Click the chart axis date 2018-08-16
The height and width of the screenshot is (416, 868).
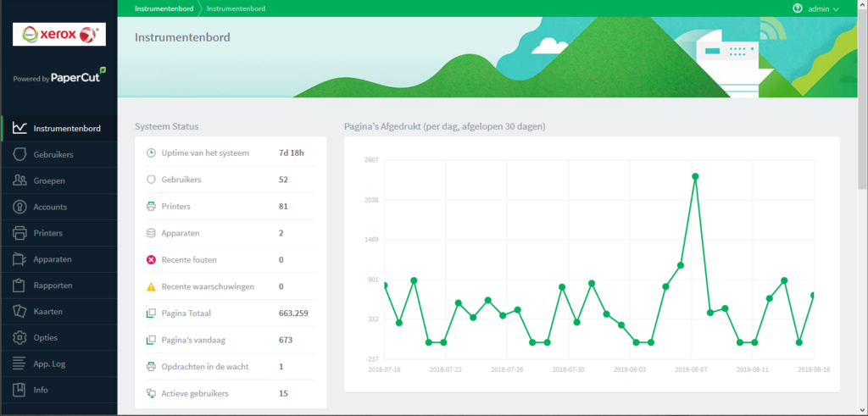coord(814,369)
